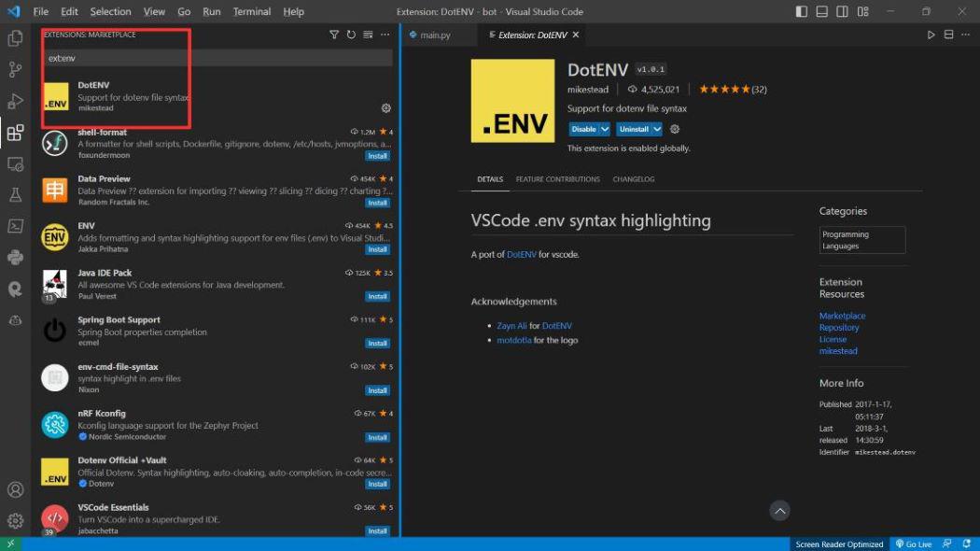Image resolution: width=980 pixels, height=551 pixels.
Task: Install the shell-format extension
Action: (x=377, y=156)
